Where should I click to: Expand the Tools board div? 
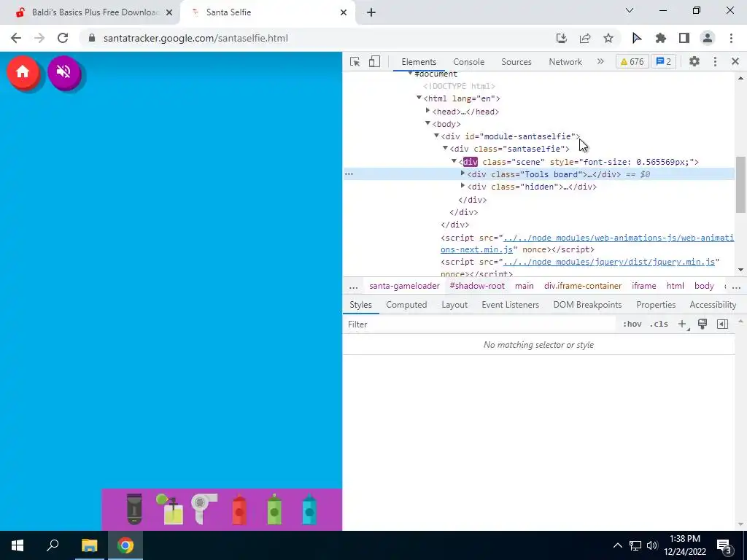462,174
